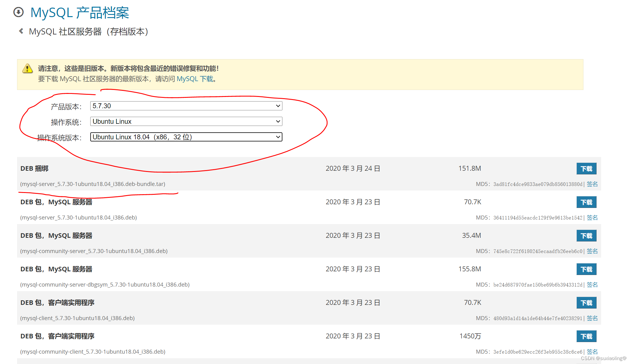Download the mysql-community-client package
Image resolution: width=631 pixels, height=364 pixels.
pyautogui.click(x=586, y=336)
